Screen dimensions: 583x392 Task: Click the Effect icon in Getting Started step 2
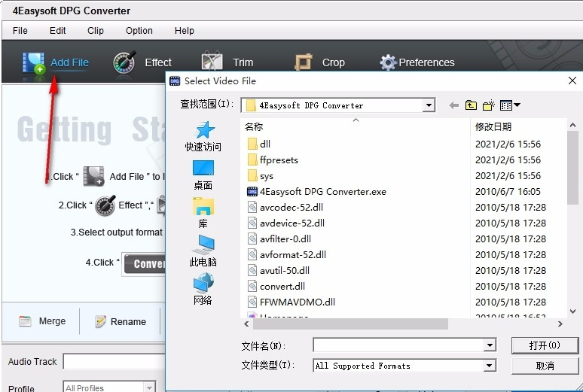pyautogui.click(x=105, y=205)
